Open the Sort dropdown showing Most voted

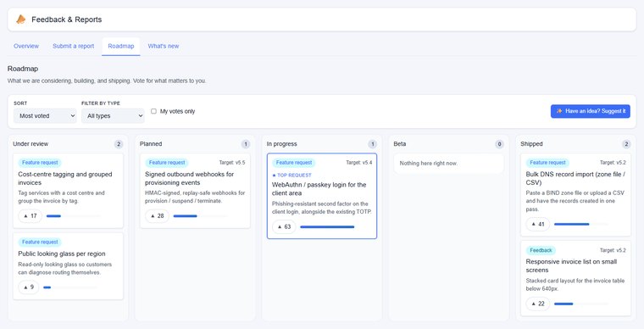[45, 116]
